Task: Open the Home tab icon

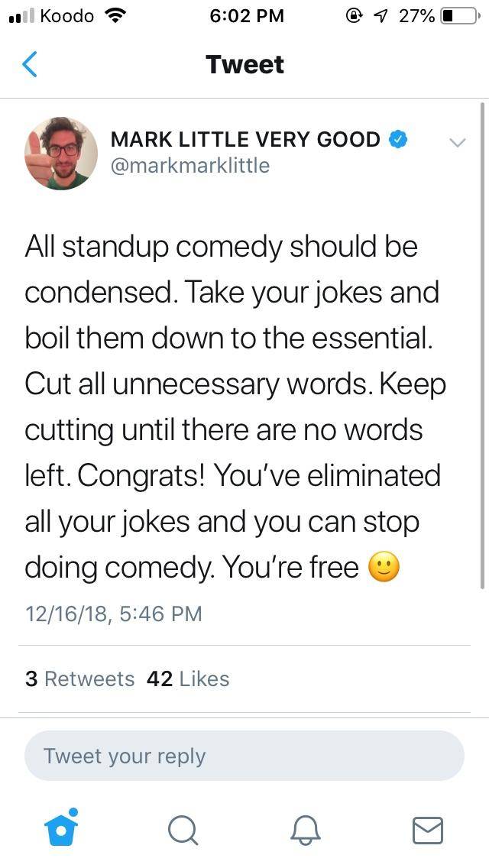Action: (x=60, y=828)
